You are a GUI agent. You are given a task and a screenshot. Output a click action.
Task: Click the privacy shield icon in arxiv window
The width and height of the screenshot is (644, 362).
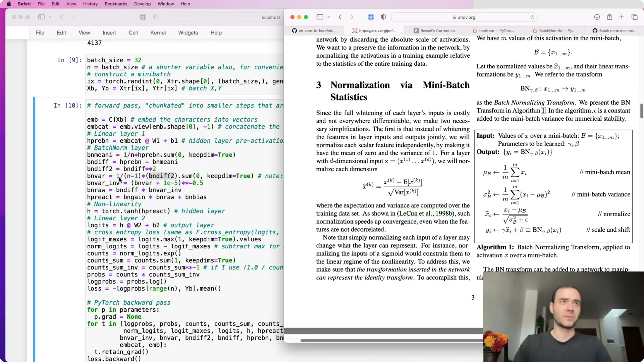pos(383,17)
